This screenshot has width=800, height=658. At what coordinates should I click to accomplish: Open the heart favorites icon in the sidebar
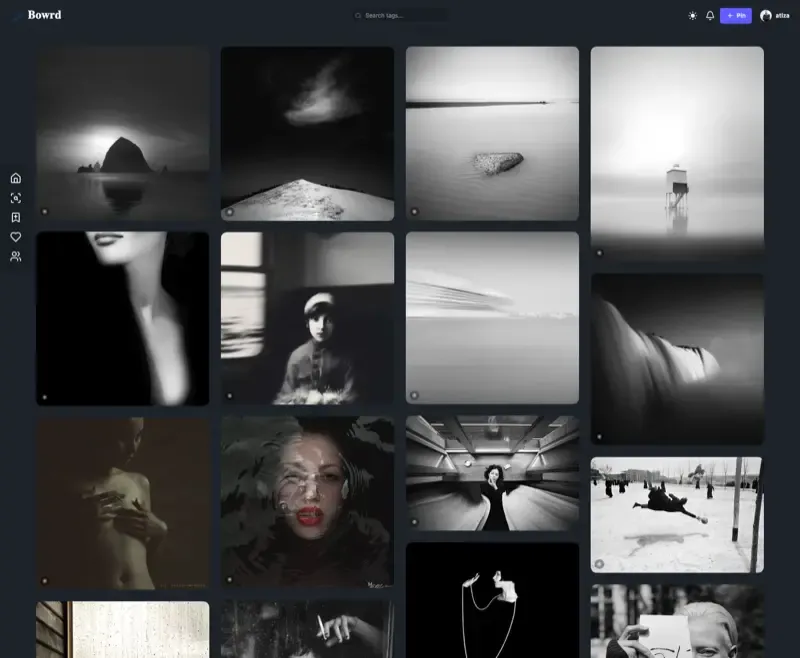pyautogui.click(x=16, y=237)
